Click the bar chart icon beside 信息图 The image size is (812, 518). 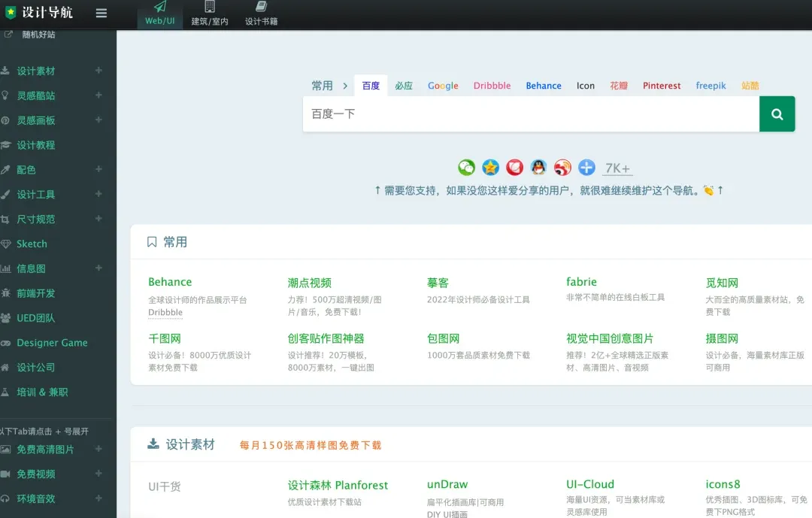coord(5,268)
